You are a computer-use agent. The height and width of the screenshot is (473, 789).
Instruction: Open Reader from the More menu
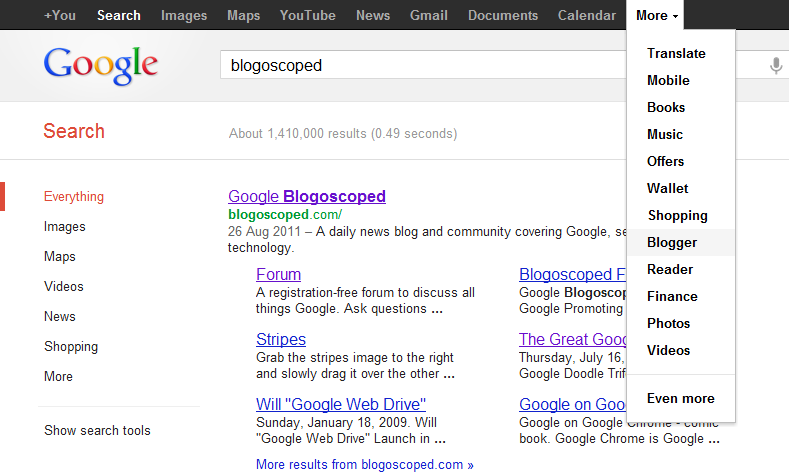(x=670, y=269)
